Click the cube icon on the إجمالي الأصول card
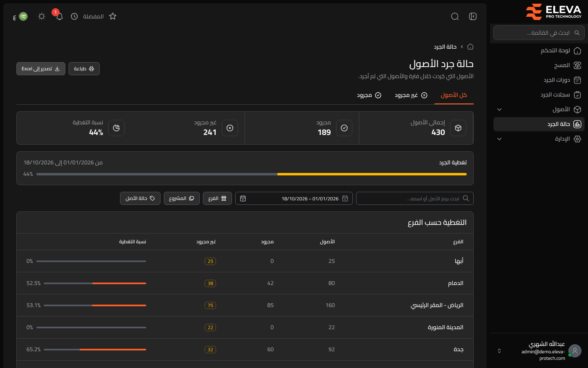This screenshot has width=588, height=368. (x=458, y=128)
